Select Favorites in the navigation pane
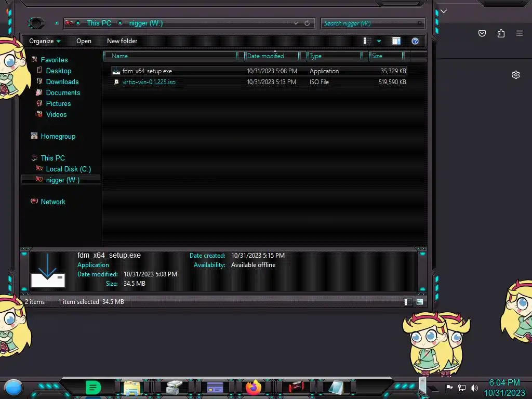The height and width of the screenshot is (399, 532). point(54,60)
